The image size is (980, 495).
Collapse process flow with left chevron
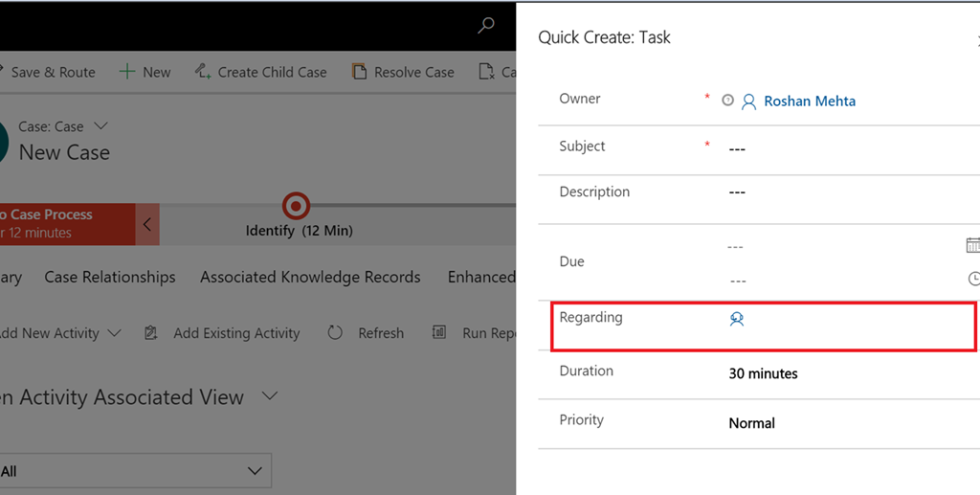point(147,224)
